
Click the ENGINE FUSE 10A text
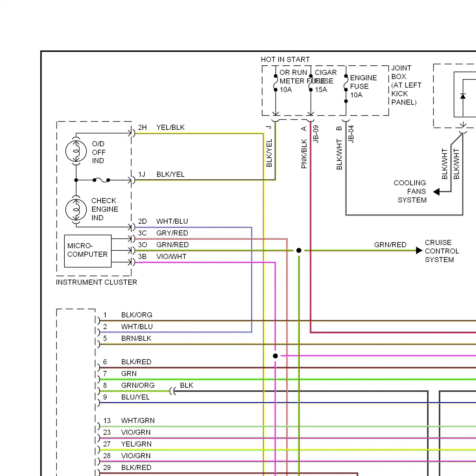point(363,87)
